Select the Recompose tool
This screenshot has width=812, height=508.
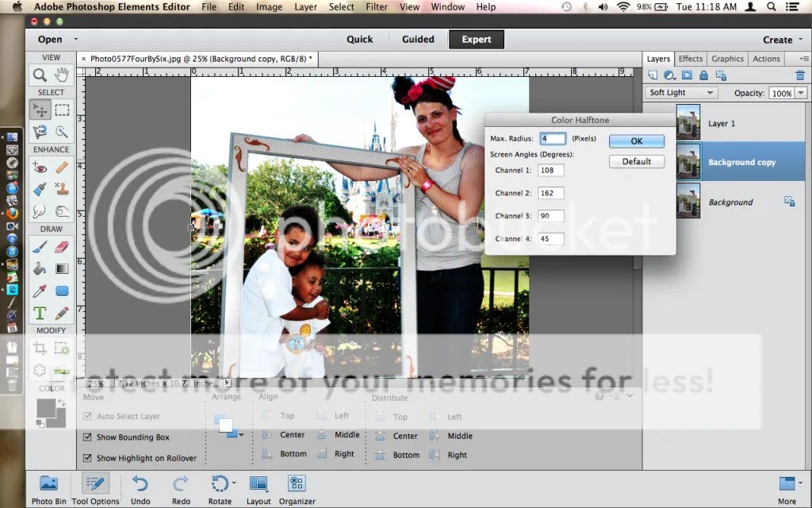click(x=62, y=348)
